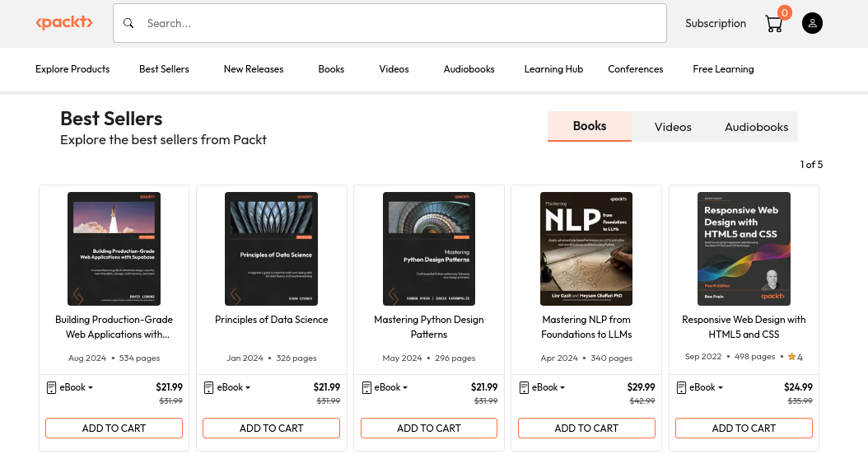Click Principles of Data Science cover thumbnail
The image size is (868, 473).
pos(271,249)
